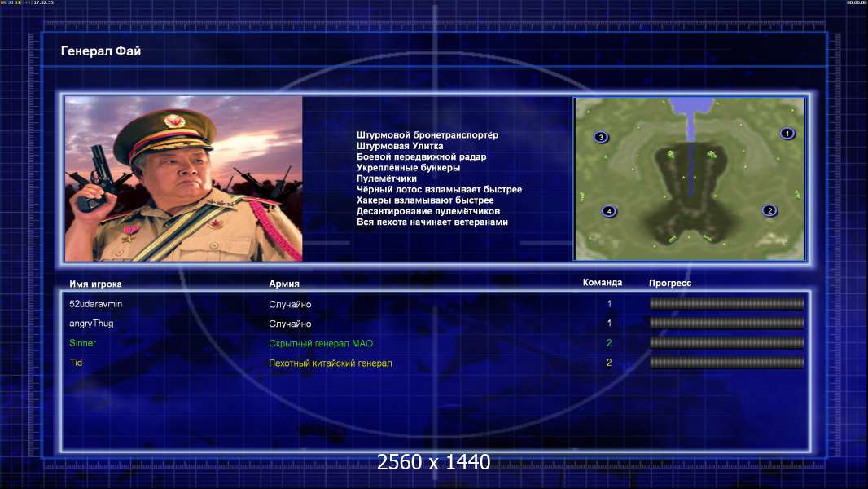
Task: Click team number for 52udaravmin
Action: tap(609, 304)
